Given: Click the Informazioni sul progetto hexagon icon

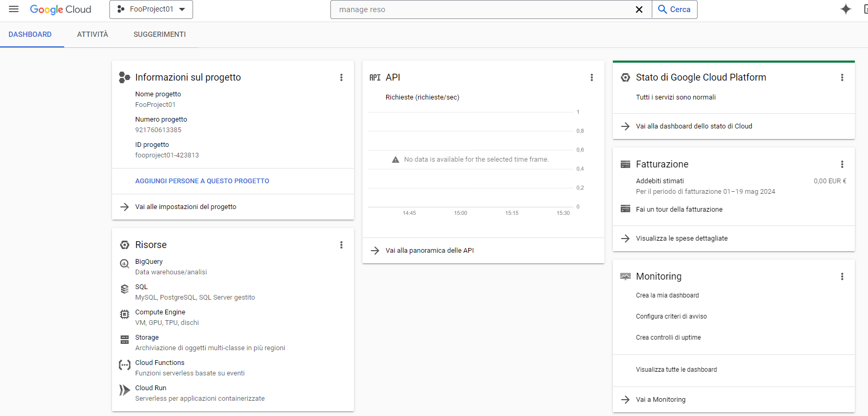Looking at the screenshot, I should (124, 77).
